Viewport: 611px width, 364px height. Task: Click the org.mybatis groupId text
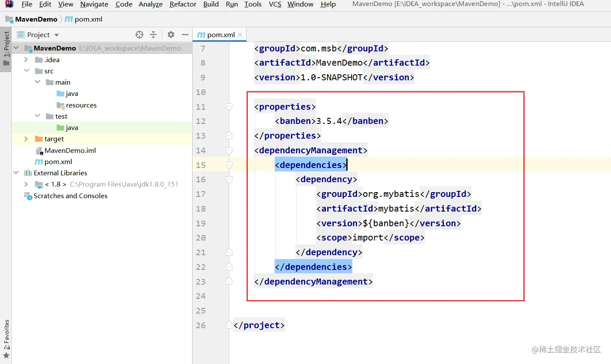click(391, 194)
